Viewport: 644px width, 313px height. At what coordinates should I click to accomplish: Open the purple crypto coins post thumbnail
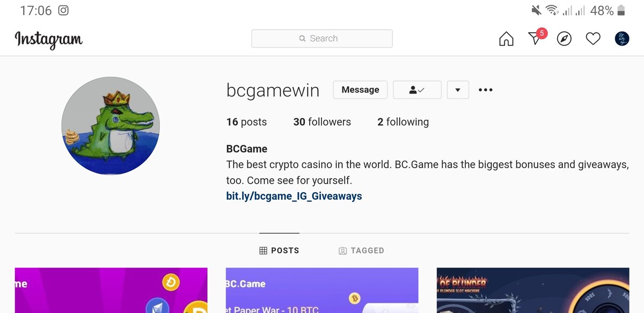pyautogui.click(x=111, y=290)
